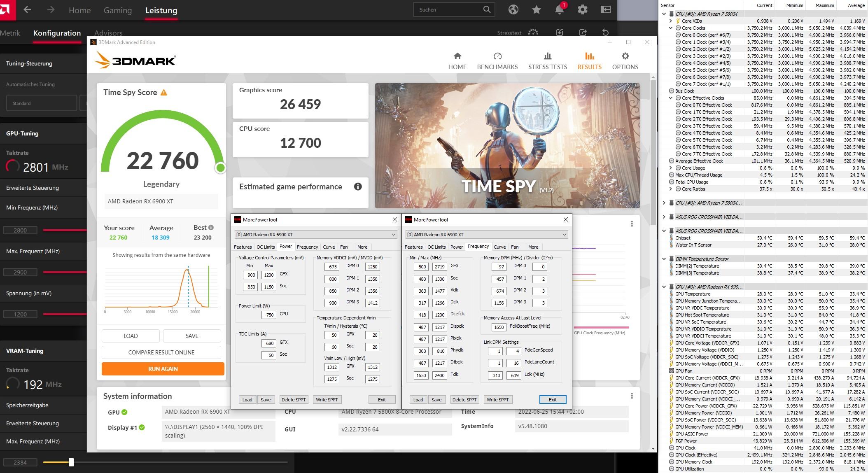Collapse the Core Effective Clocks node
868x473 pixels.
pyautogui.click(x=671, y=98)
